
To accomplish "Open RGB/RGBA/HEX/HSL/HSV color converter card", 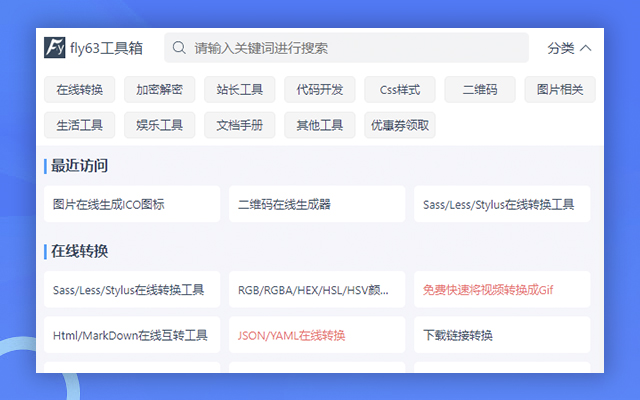I will (x=317, y=289).
